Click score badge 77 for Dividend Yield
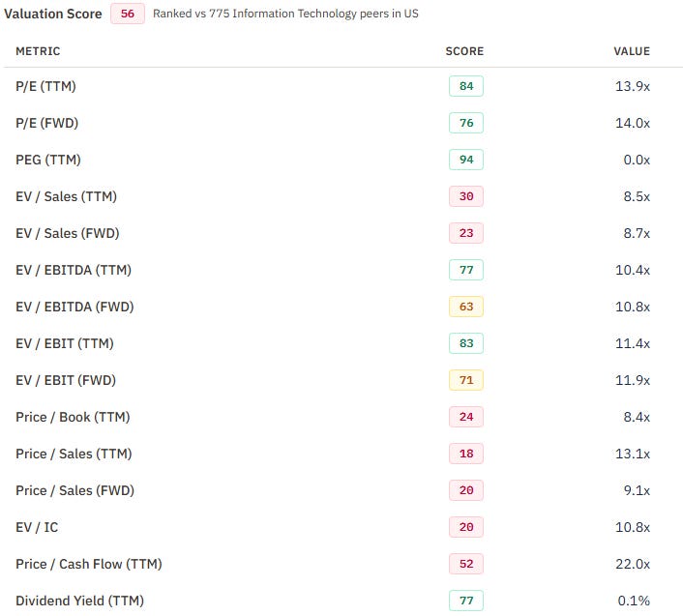The height and width of the screenshot is (616, 683). 466,601
